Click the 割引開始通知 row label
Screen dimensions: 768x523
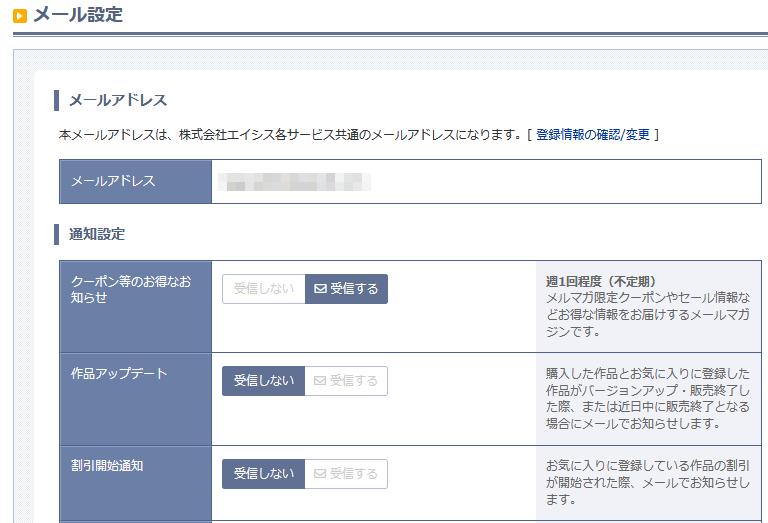tap(107, 465)
